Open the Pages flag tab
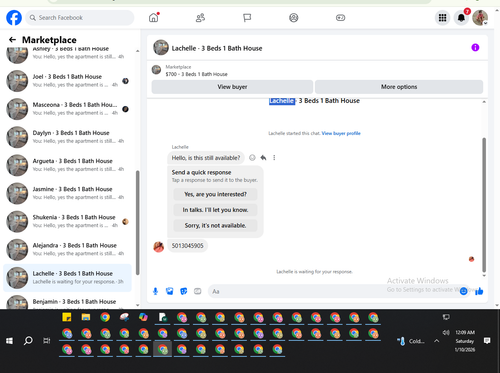This screenshot has width=500, height=373. coord(247,18)
